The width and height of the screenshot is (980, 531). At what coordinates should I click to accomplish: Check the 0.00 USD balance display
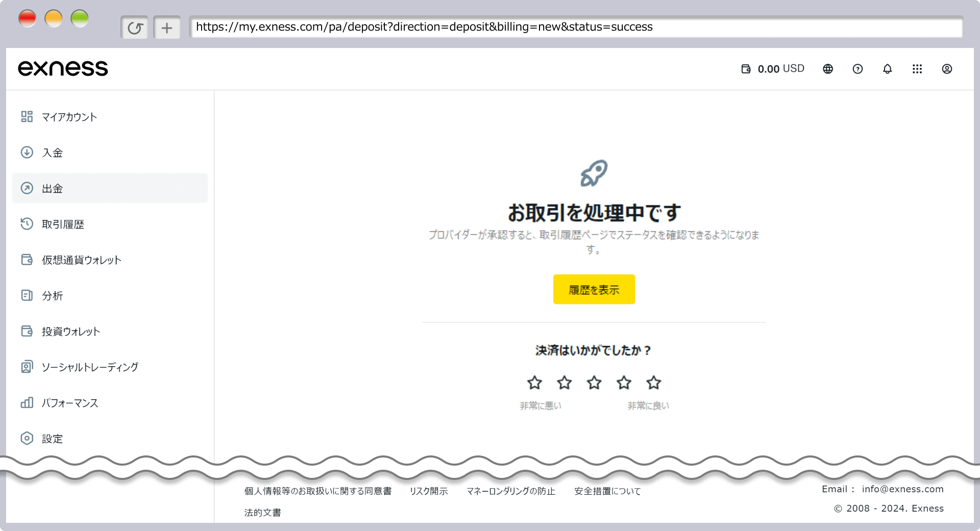tap(772, 68)
